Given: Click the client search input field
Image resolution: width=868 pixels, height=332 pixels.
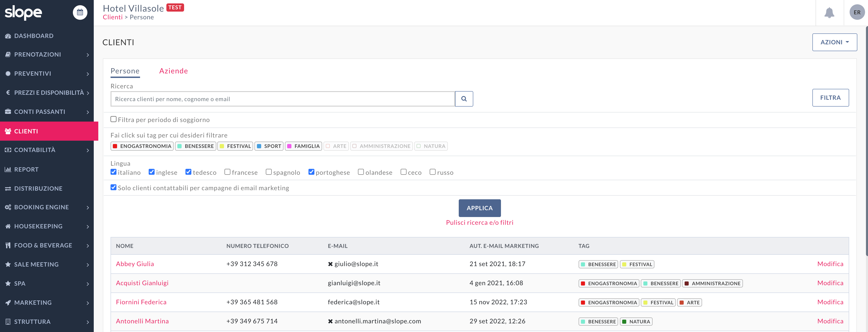Looking at the screenshot, I should (282, 99).
